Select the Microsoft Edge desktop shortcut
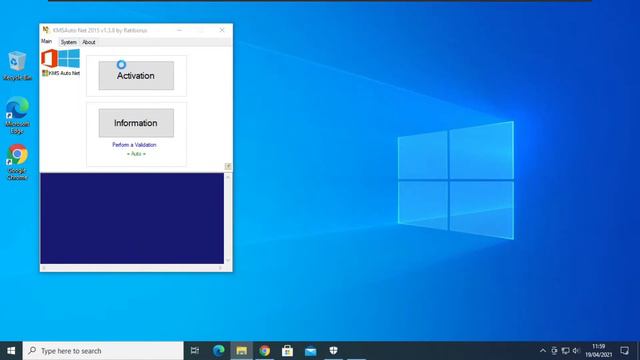The width and height of the screenshot is (640, 360). (17, 116)
